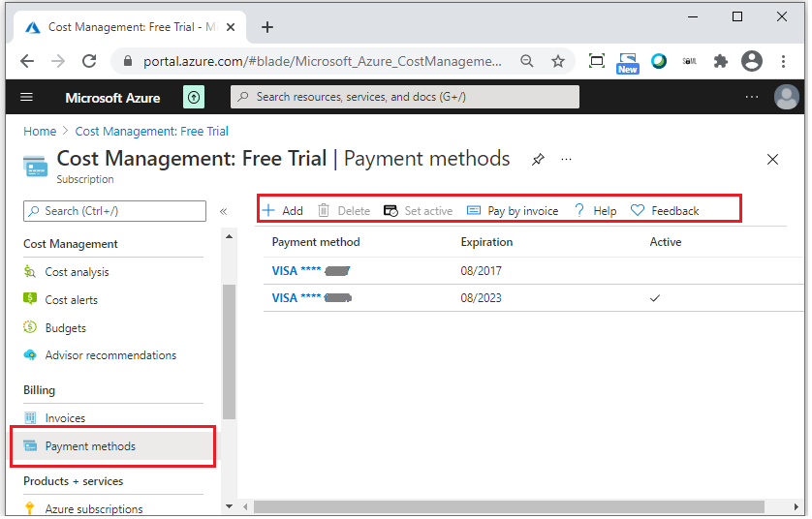Reload the page with refresh icon
Viewport: 812px width, 519px height.
coord(89,61)
